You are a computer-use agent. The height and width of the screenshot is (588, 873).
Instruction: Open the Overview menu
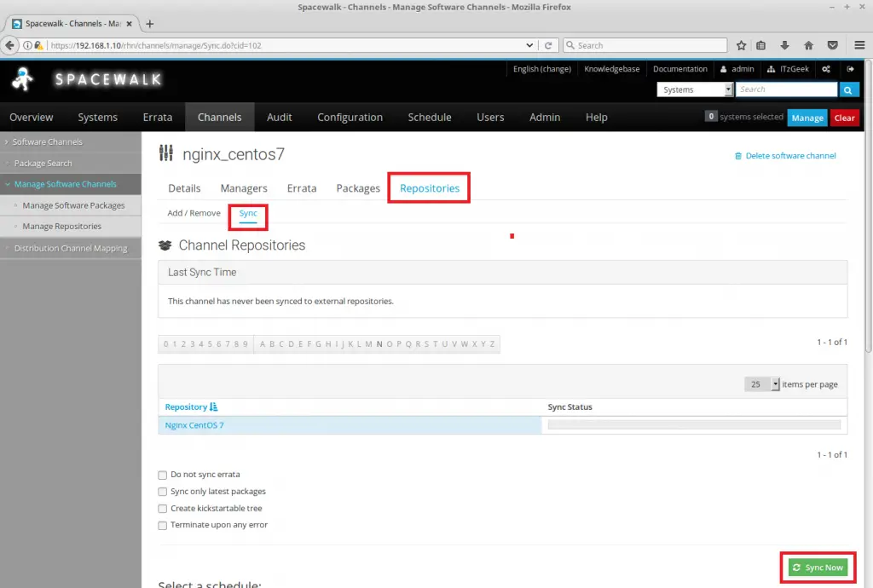32,118
